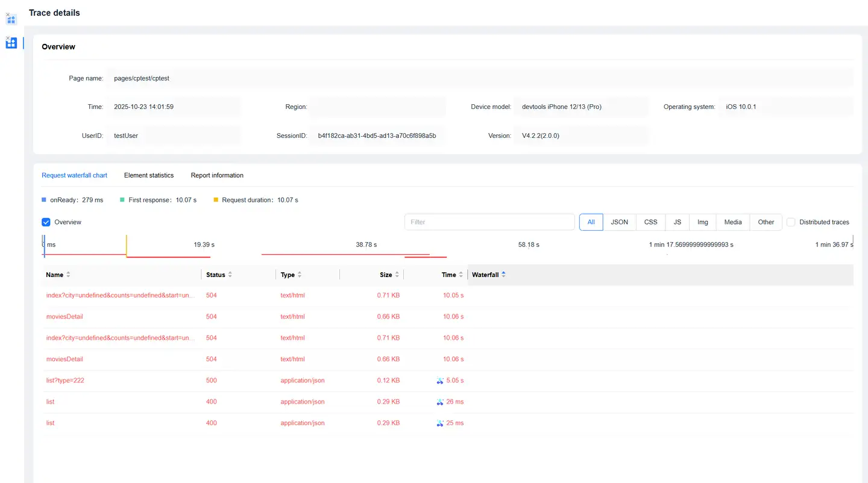Toggle Waterfall column sort order
Screen dimensions: 868x483
pyautogui.click(x=503, y=275)
